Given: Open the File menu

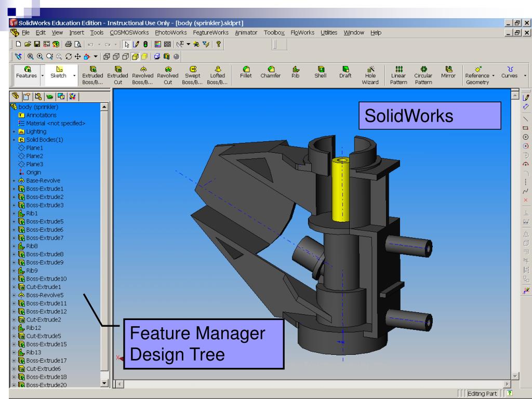Looking at the screenshot, I should (26, 33).
